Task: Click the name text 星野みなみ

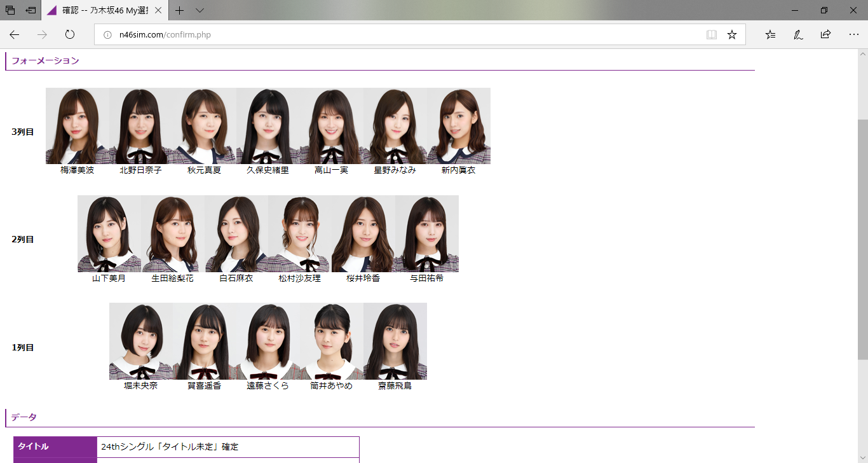Action: [395, 170]
